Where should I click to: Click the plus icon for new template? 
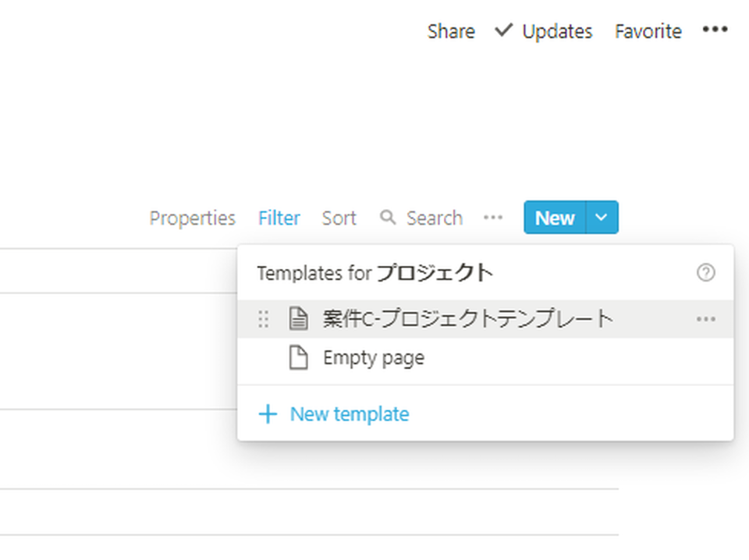(268, 414)
